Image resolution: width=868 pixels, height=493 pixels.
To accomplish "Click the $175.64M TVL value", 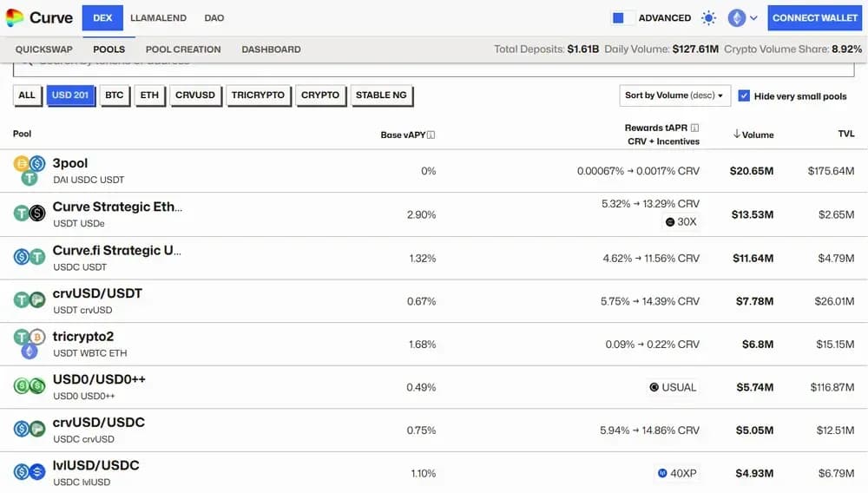I will 831,171.
